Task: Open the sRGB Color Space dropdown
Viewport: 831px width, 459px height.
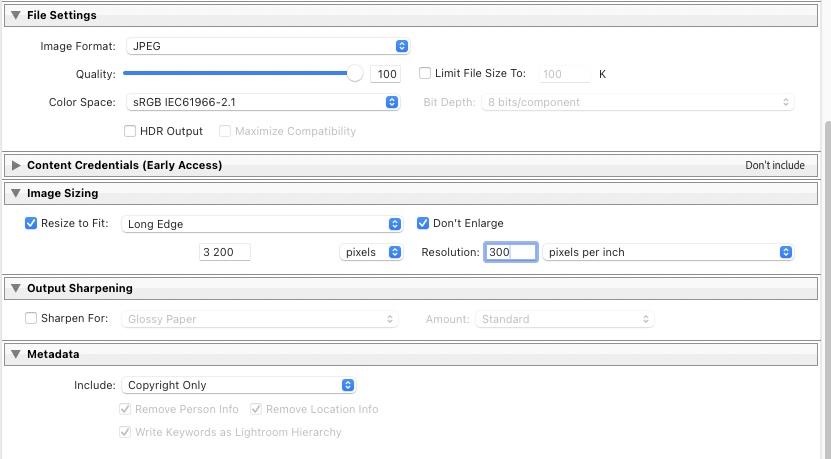Action: (x=265, y=102)
